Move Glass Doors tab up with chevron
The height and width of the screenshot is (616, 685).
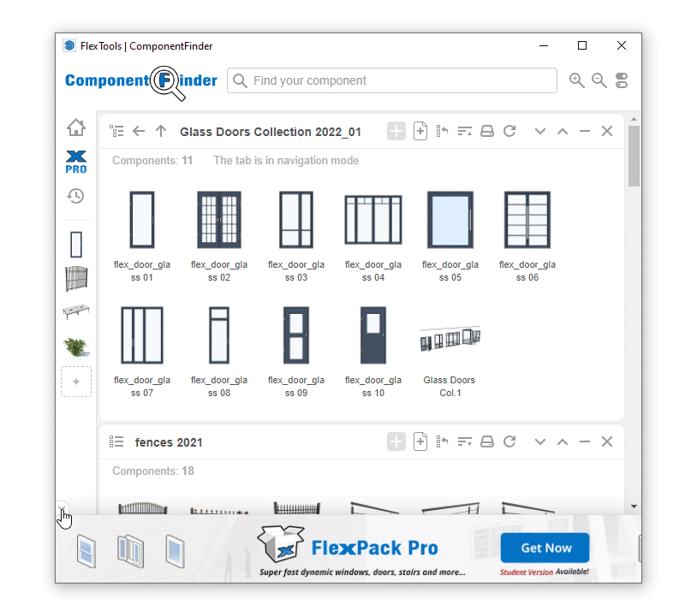point(563,132)
